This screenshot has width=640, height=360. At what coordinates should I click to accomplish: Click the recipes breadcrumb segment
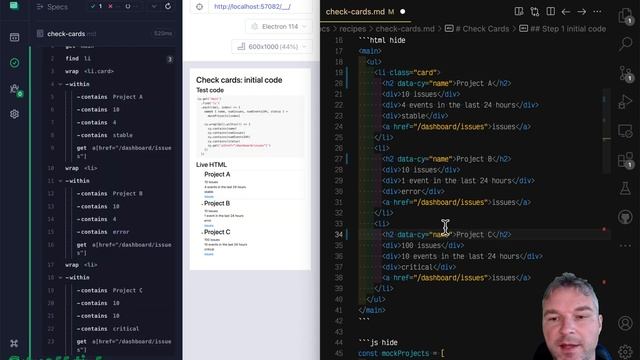[353, 29]
